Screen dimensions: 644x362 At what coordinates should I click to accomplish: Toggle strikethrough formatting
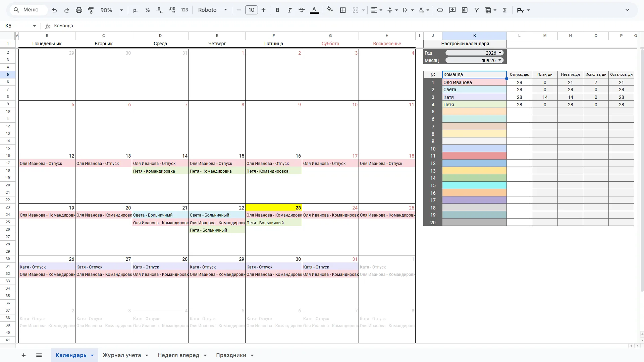(302, 10)
